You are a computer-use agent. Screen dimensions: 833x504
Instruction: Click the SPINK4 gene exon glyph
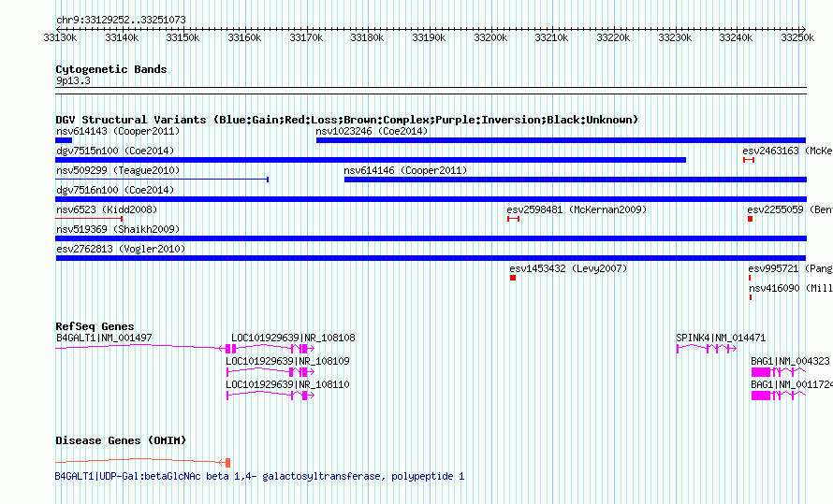point(707,349)
